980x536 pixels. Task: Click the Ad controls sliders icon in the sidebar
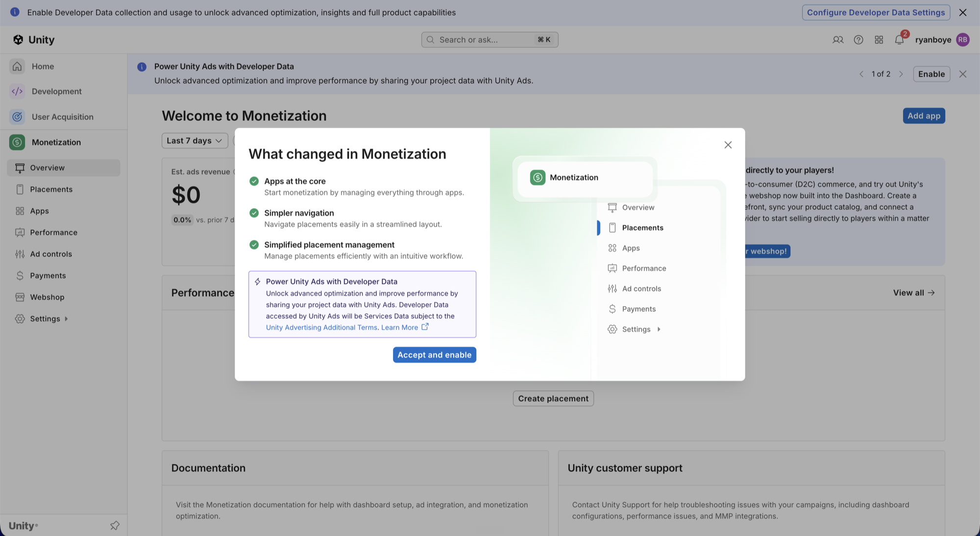[20, 254]
